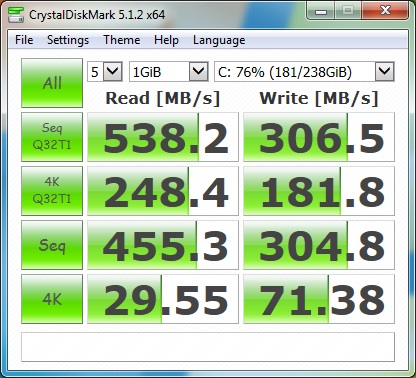Open the Theme menu

(x=122, y=40)
